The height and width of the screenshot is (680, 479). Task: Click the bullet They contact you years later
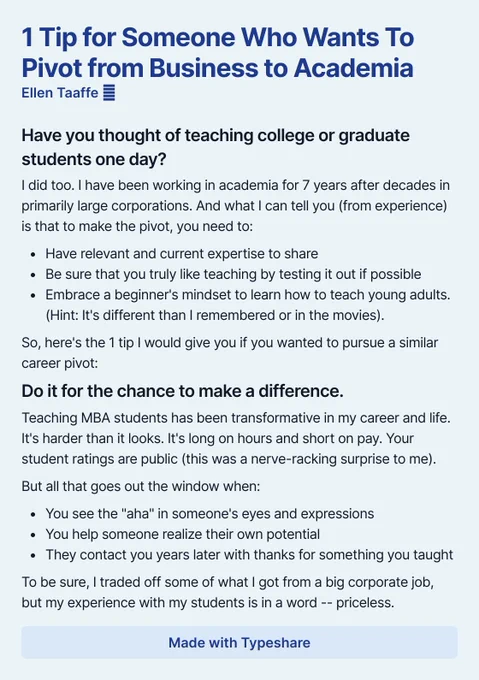(x=249, y=555)
